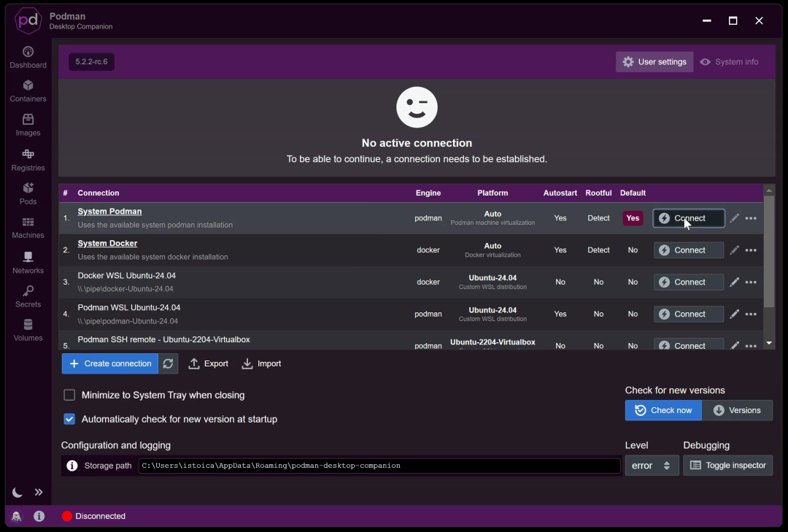788x532 pixels.
Task: Click the Secrets key icon
Action: [28, 291]
